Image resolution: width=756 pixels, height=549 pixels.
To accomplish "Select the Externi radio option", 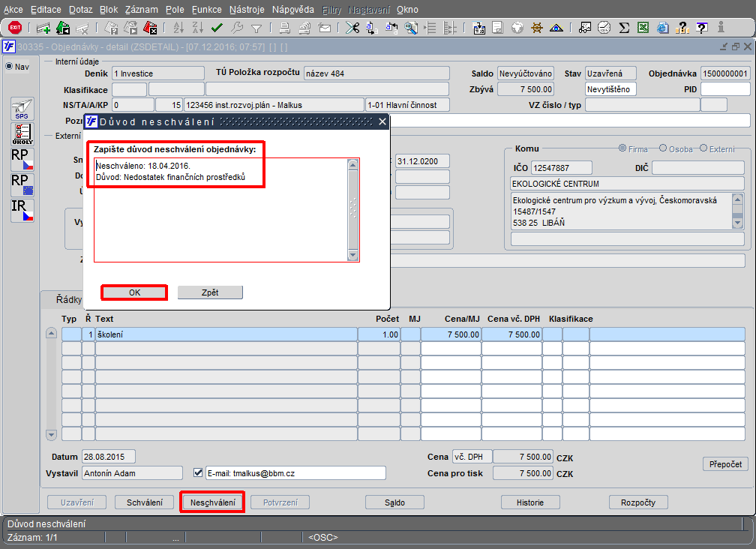I will (x=703, y=148).
